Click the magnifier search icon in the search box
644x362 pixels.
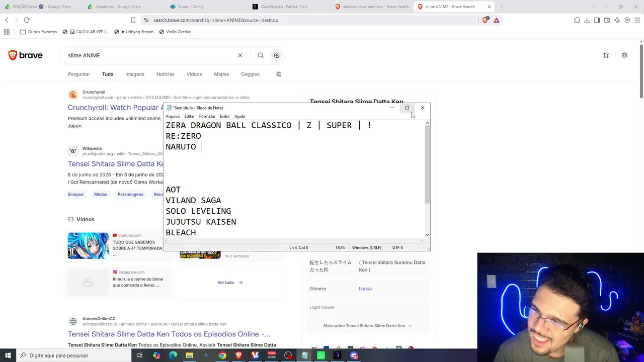[x=260, y=55]
